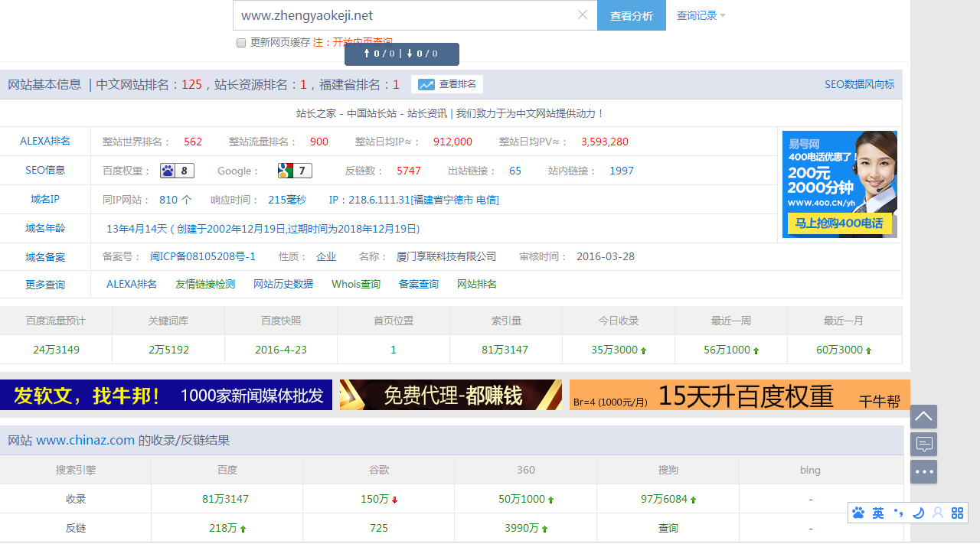
Task: Open the Whois查询 link
Action: (x=356, y=284)
